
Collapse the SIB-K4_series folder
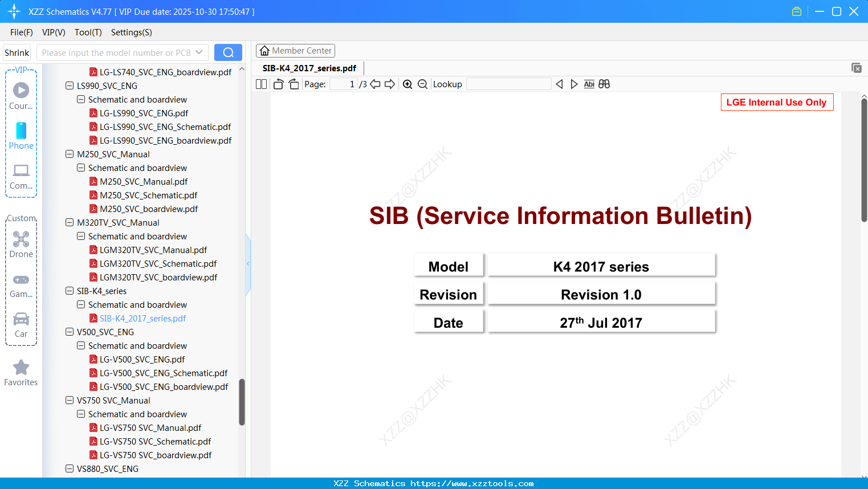(70, 291)
